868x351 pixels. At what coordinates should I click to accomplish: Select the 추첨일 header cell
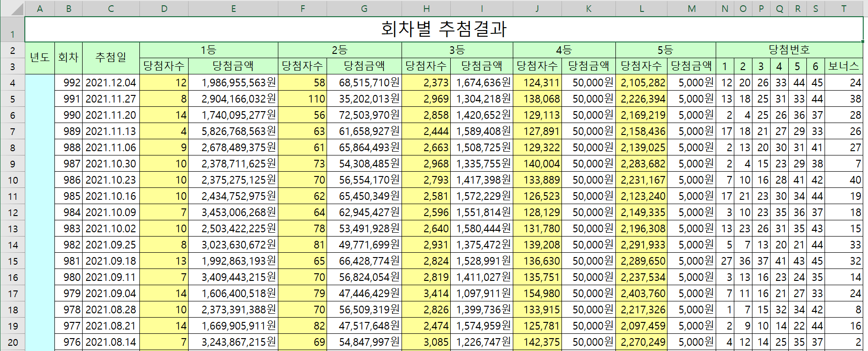tap(111, 58)
